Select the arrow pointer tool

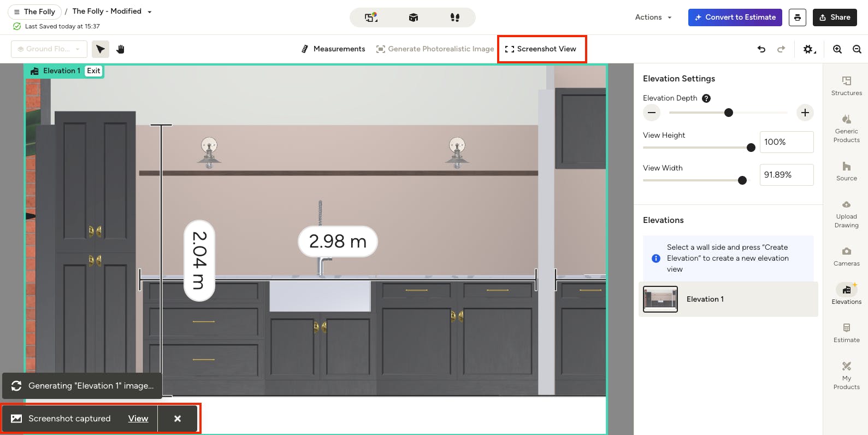click(101, 49)
